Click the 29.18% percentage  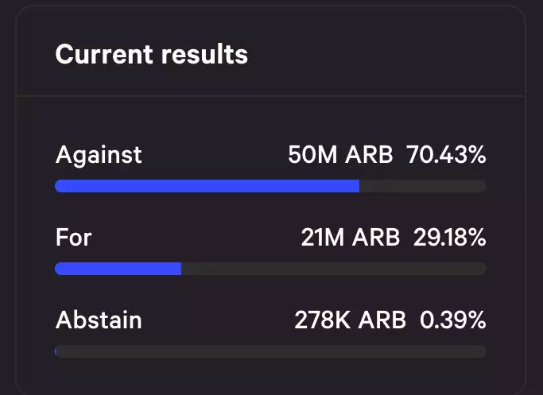[449, 237]
